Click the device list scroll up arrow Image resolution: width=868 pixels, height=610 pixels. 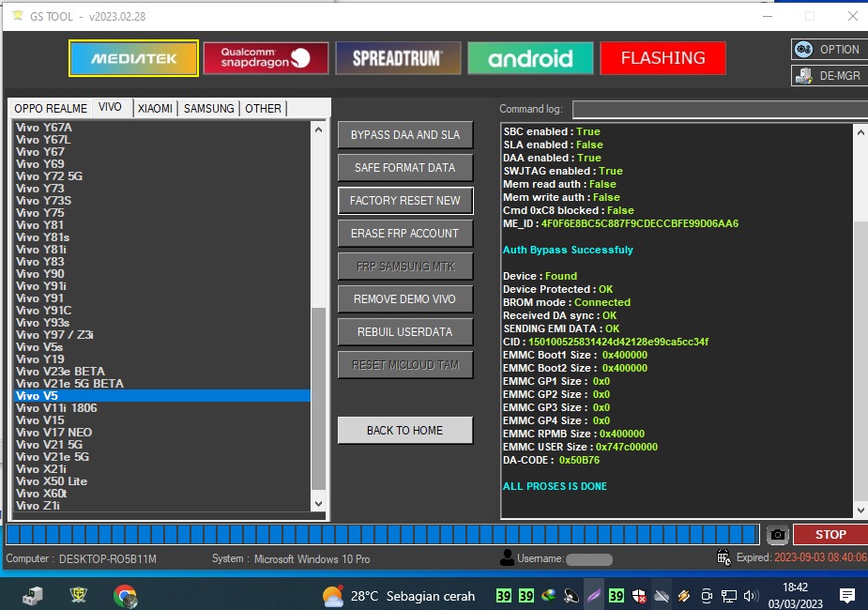[318, 130]
